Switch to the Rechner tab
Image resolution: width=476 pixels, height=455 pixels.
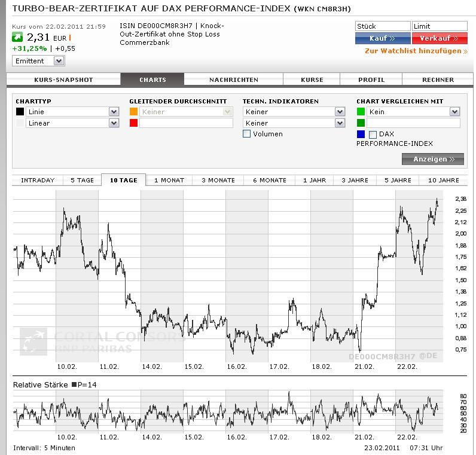coord(438,80)
